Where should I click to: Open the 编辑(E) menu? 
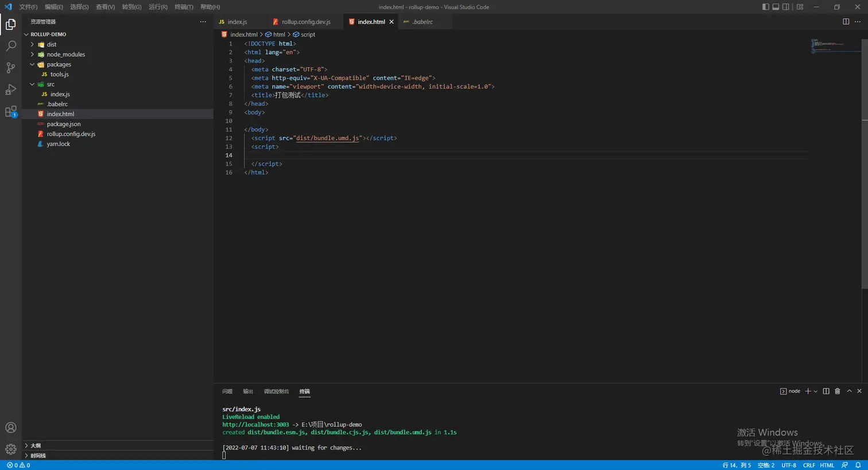(54, 7)
